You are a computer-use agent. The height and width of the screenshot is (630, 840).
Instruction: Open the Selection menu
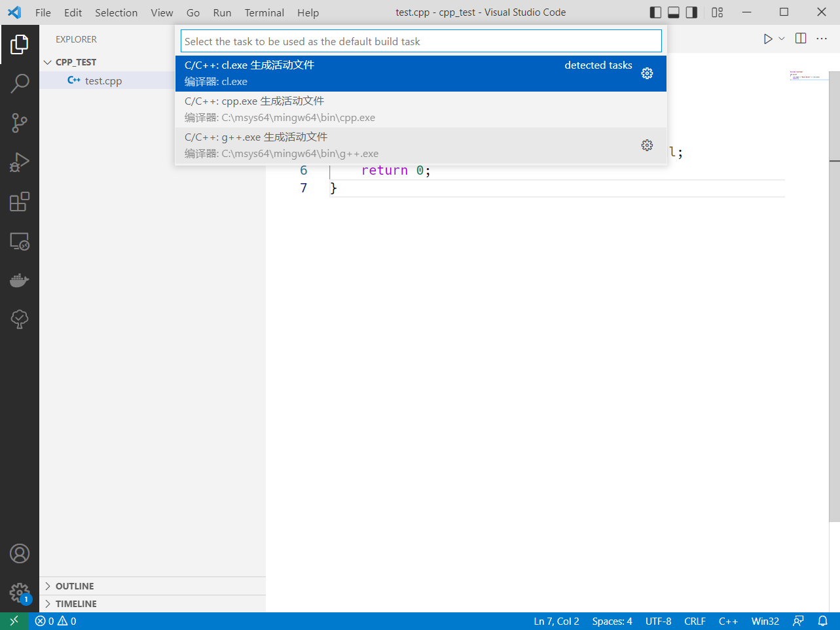[x=117, y=12]
